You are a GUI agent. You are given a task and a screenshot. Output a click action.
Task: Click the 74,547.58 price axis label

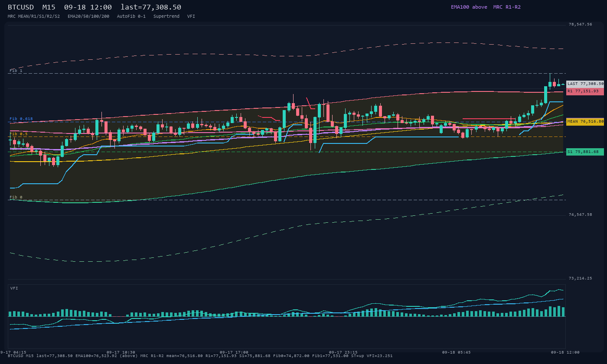tap(580, 214)
